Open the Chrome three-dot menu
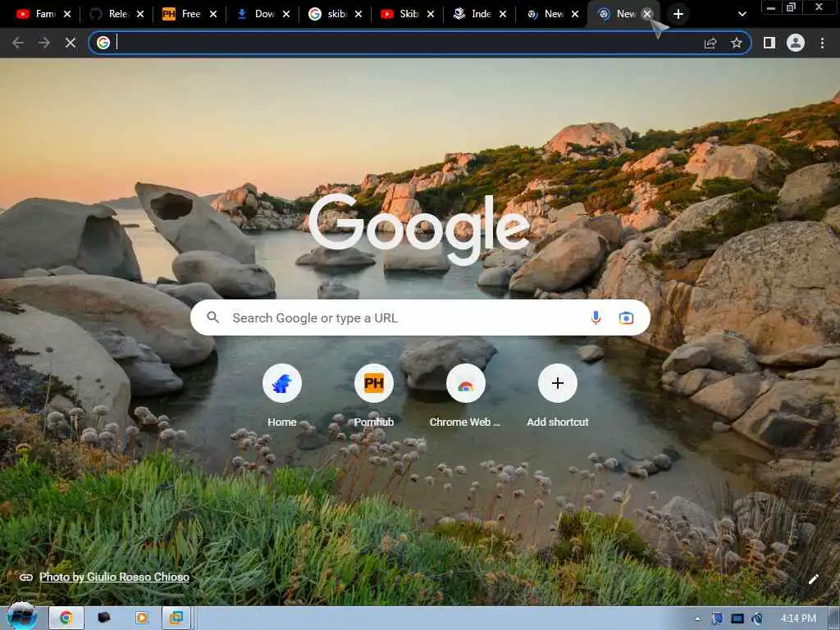The image size is (840, 630). tap(822, 43)
